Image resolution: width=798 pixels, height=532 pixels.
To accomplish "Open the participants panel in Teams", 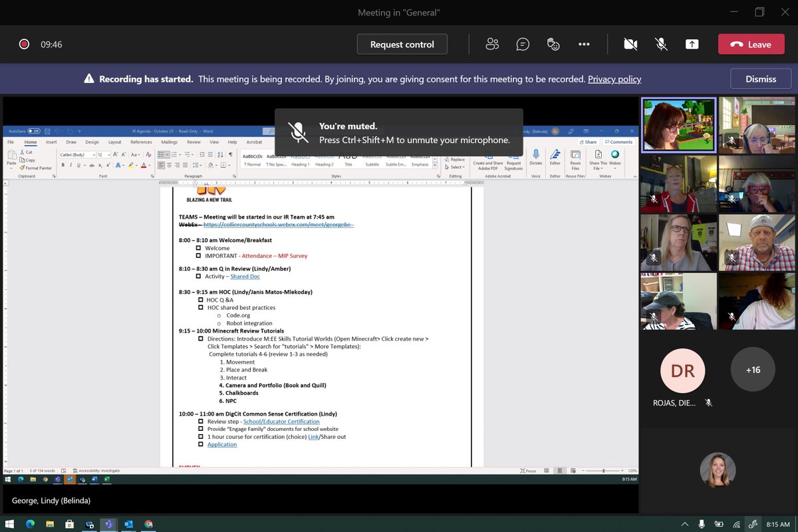I will click(x=492, y=44).
